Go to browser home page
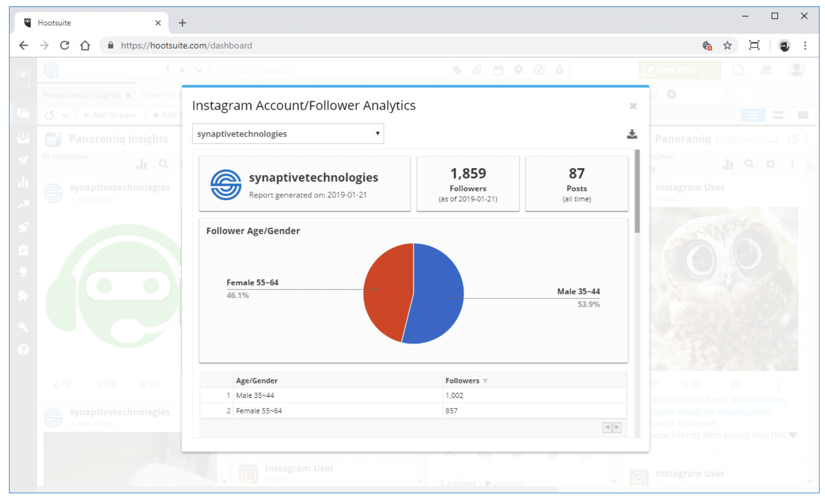The height and width of the screenshot is (504, 825). point(85,45)
